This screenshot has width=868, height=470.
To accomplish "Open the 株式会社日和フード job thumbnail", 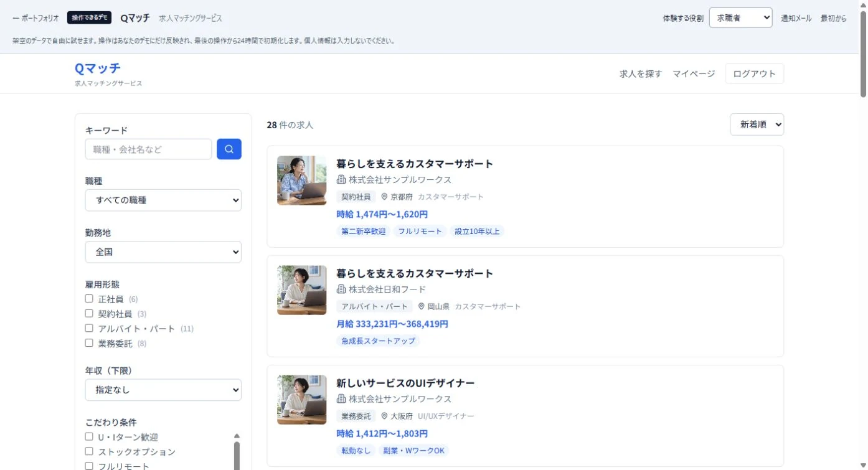I will click(x=302, y=290).
